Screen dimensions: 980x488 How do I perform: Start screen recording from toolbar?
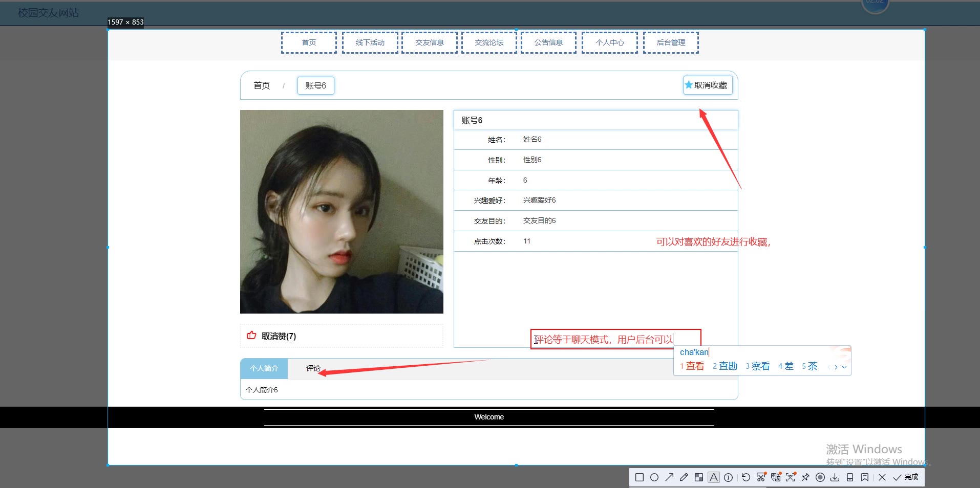point(820,477)
